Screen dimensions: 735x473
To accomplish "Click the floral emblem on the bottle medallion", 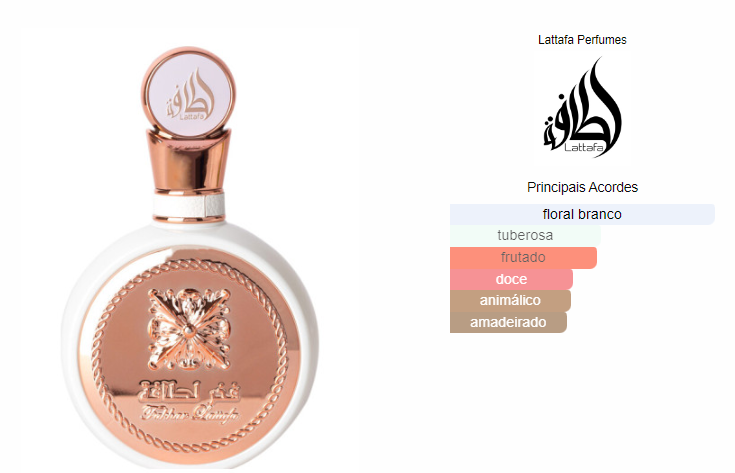I will (189, 328).
